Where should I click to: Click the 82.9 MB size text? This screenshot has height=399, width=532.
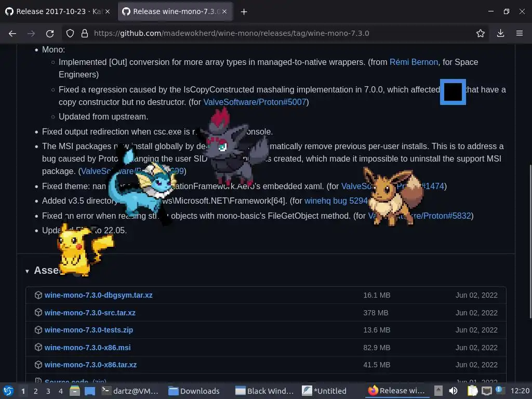click(x=377, y=348)
